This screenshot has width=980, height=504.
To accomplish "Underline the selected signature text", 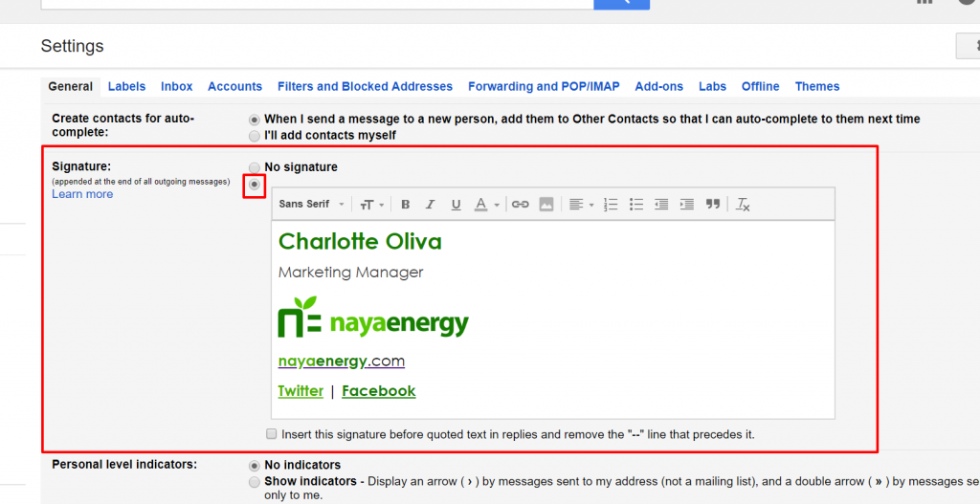I will 456,205.
